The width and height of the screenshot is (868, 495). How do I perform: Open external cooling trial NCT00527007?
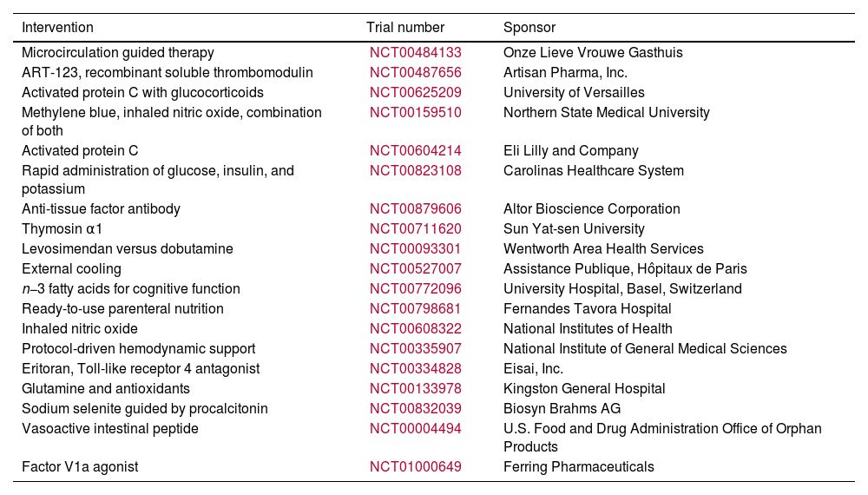415,269
